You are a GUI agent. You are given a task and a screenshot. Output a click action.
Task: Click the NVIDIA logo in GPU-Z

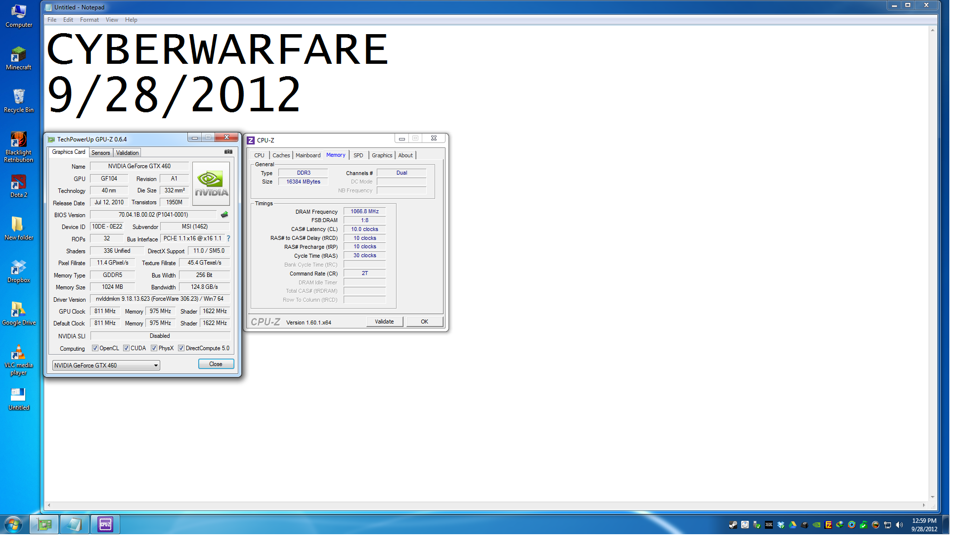pos(211,184)
